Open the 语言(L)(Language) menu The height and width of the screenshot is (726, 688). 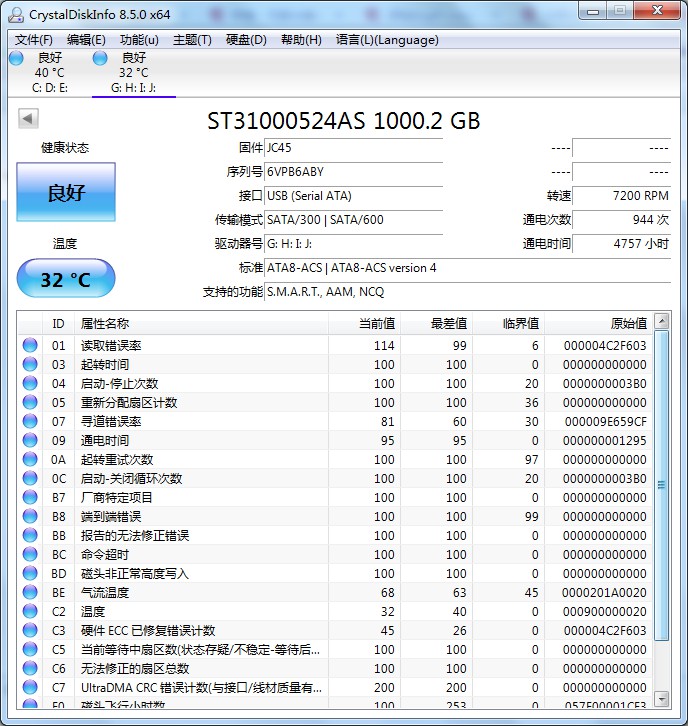click(x=387, y=40)
